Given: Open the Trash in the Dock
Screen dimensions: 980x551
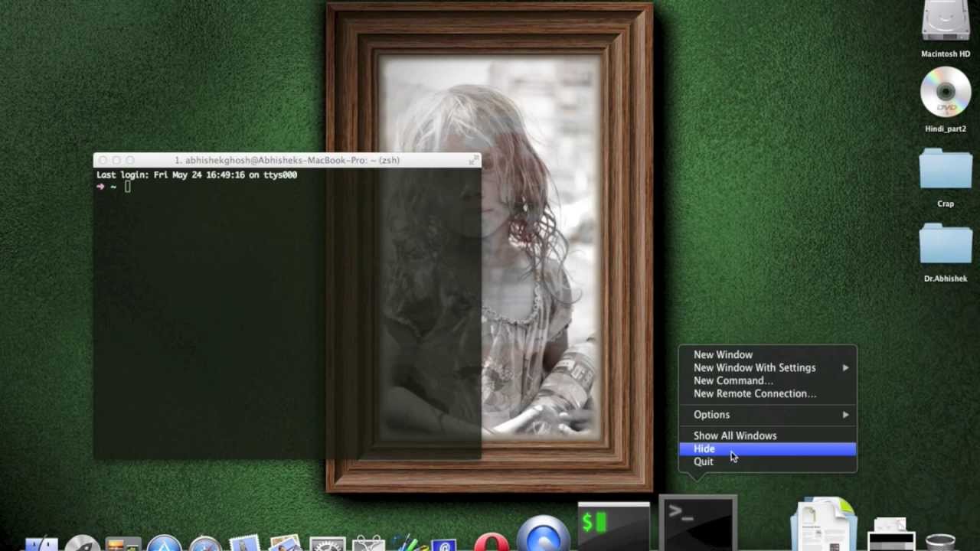Looking at the screenshot, I should [x=940, y=542].
